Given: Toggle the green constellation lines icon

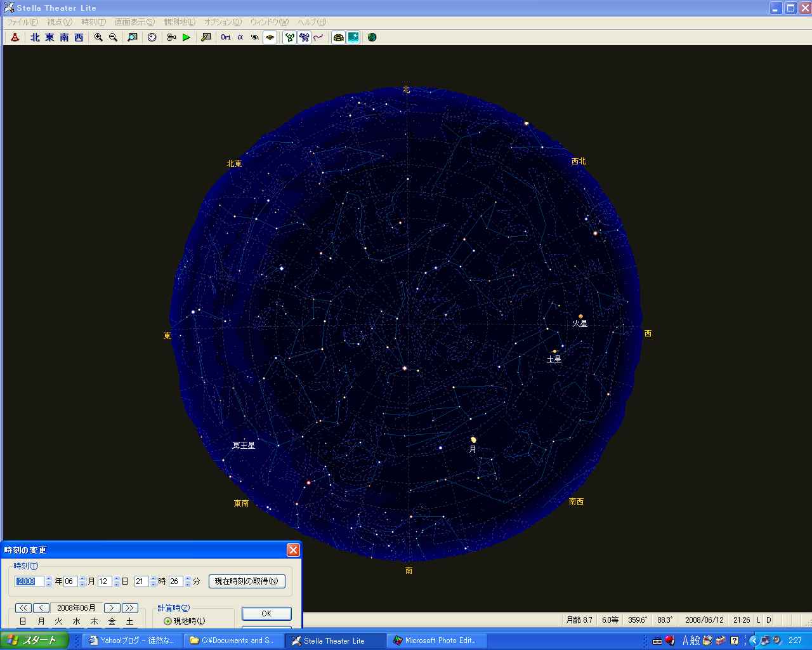Looking at the screenshot, I should click(290, 37).
